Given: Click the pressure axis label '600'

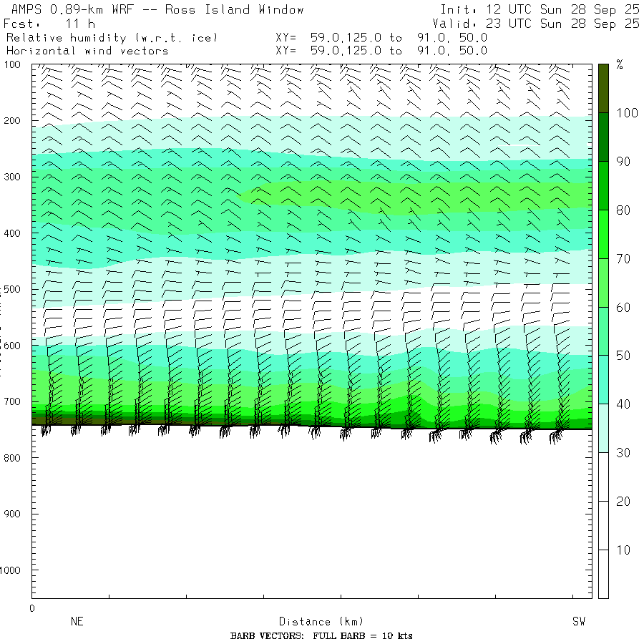Looking at the screenshot, I should click(12, 346).
